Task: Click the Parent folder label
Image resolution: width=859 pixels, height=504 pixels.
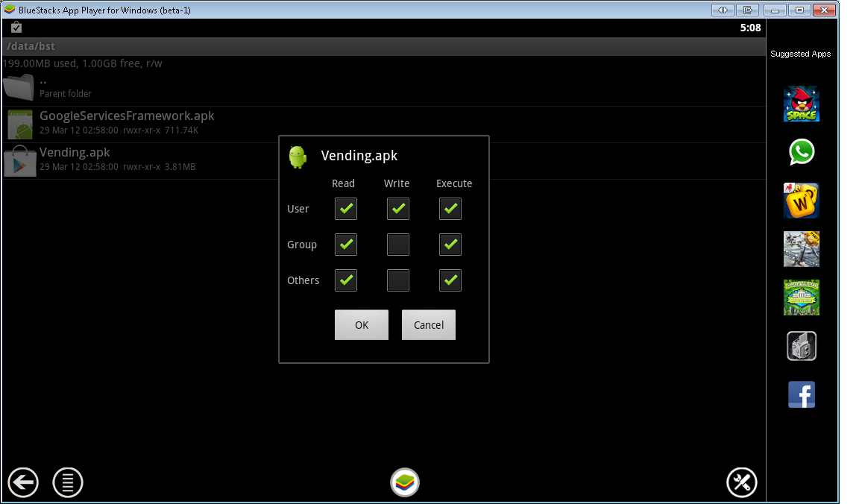Action: [x=65, y=94]
